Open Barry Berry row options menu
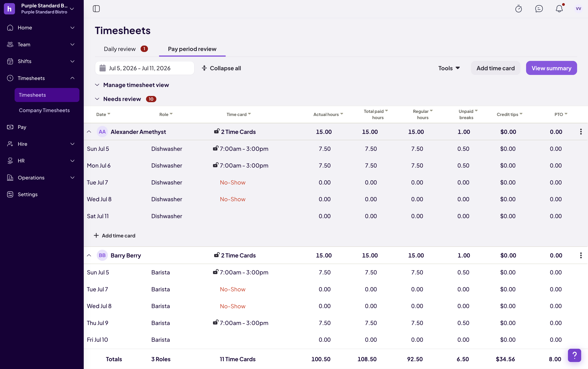The width and height of the screenshot is (588, 369). (x=581, y=255)
